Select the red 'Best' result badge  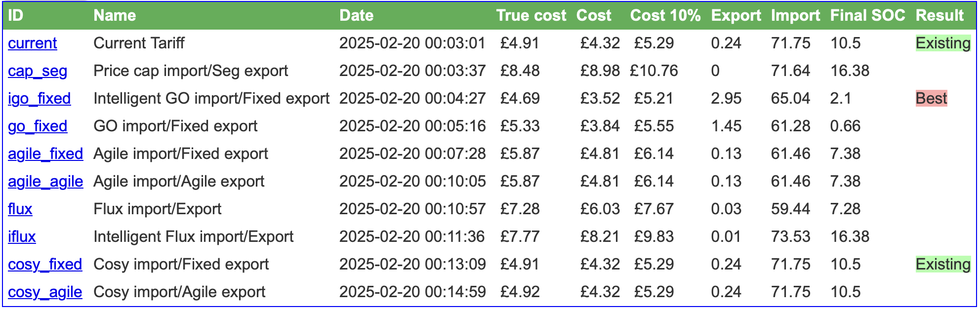coord(931,99)
